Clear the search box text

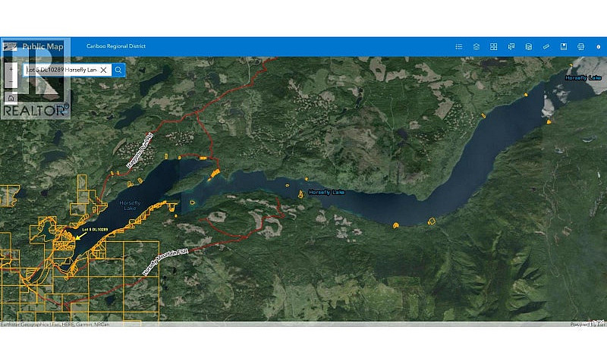(103, 70)
